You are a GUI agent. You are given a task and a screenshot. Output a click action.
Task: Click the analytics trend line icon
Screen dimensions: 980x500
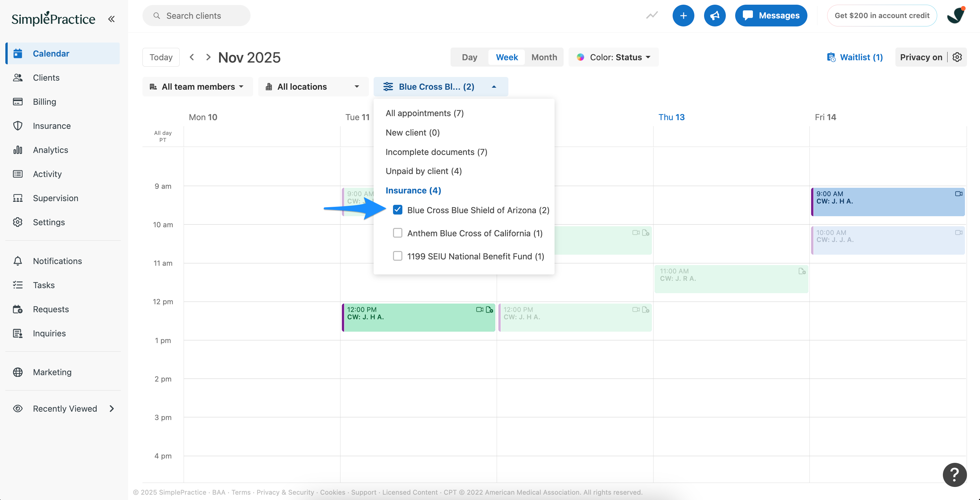click(x=652, y=16)
